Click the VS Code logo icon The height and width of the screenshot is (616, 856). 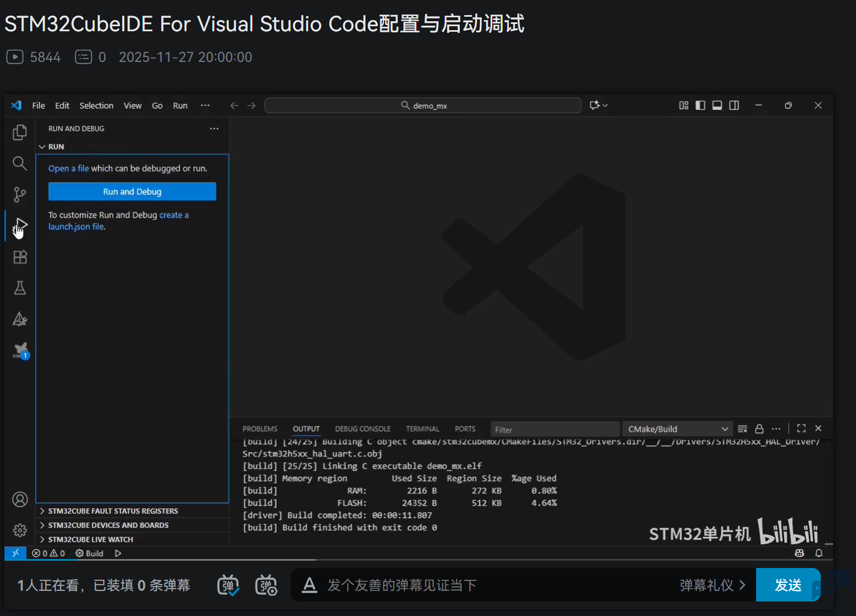pyautogui.click(x=16, y=105)
